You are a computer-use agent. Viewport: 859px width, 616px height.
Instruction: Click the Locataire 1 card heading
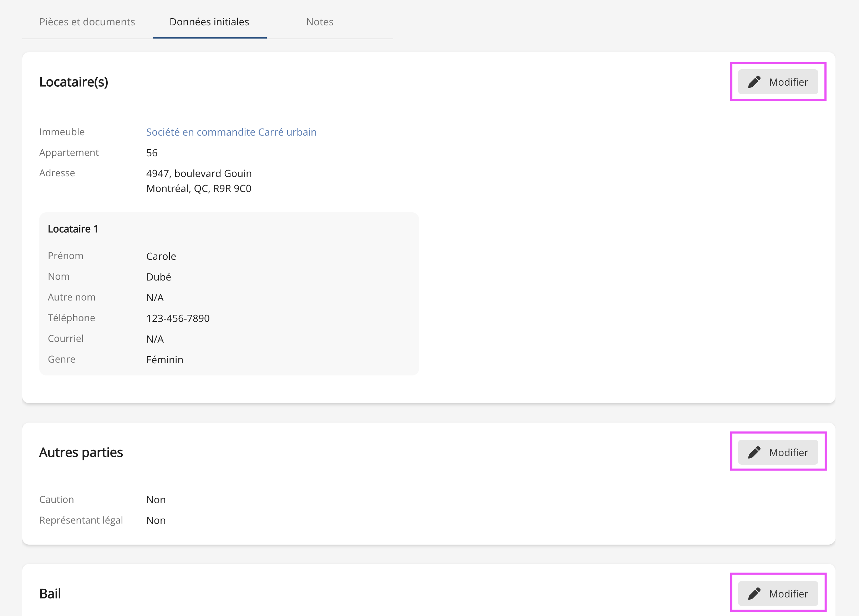click(x=73, y=229)
